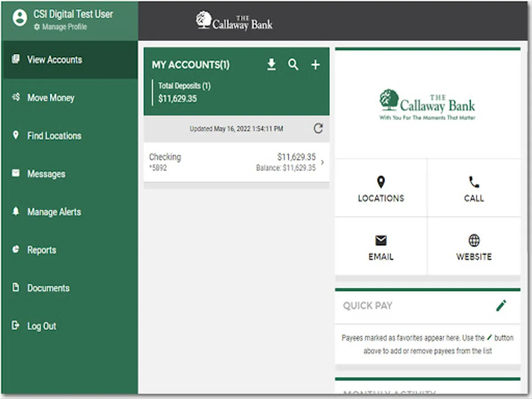Select View Accounts in the sidebar

[x=70, y=60]
